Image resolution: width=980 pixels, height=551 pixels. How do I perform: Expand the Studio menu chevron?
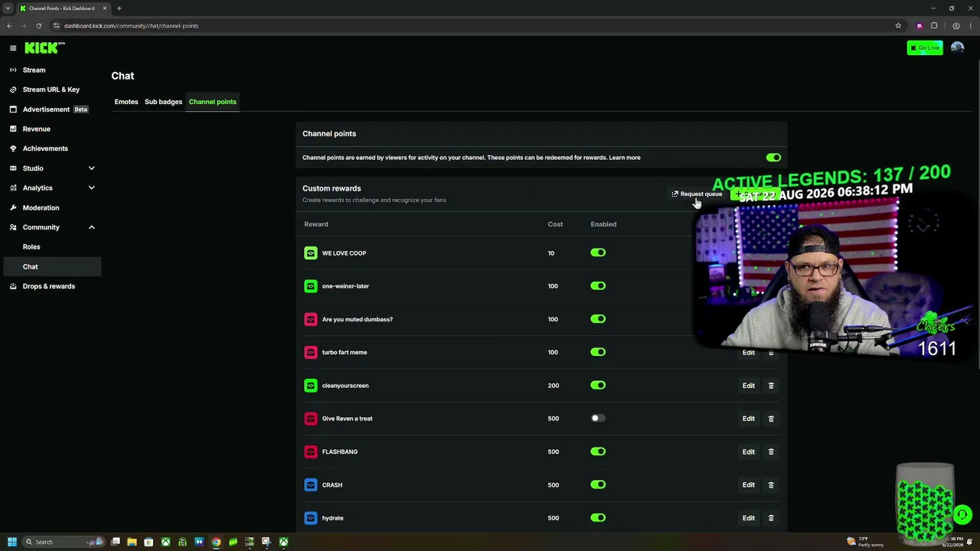91,168
